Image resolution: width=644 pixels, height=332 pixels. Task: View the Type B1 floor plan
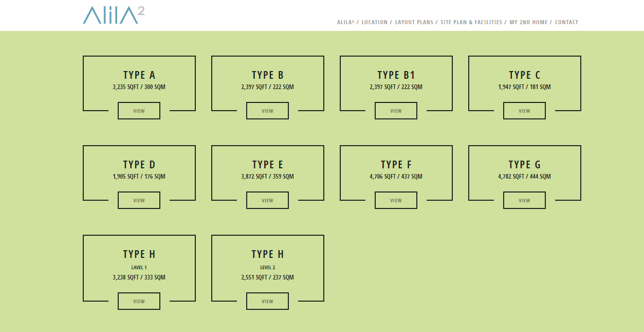pyautogui.click(x=396, y=111)
